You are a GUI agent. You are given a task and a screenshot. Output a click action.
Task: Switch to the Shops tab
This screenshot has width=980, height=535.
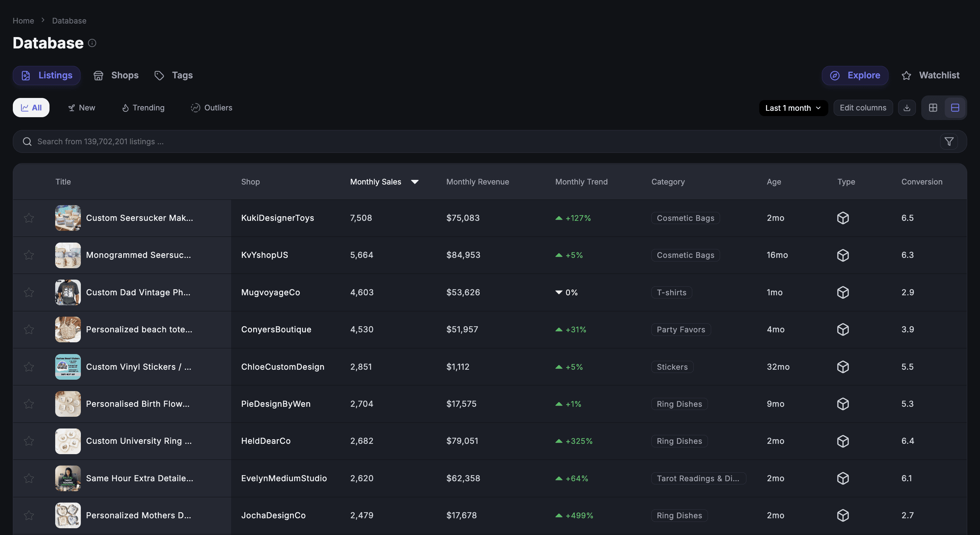116,76
